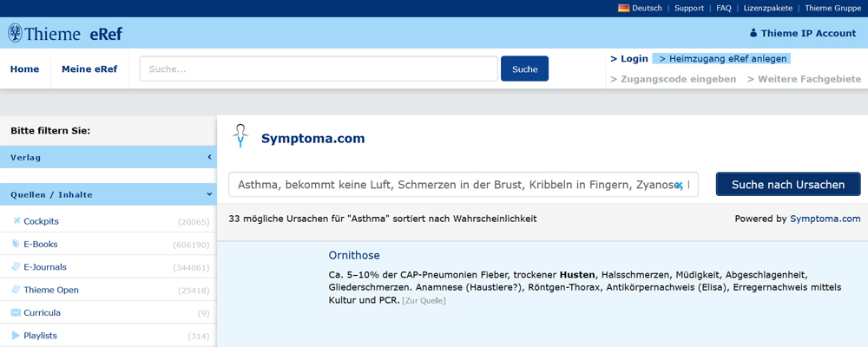Screen dimensions: 868x347
Task: Click the 'Bitte filtern Sie:' heading
Action: tap(50, 131)
